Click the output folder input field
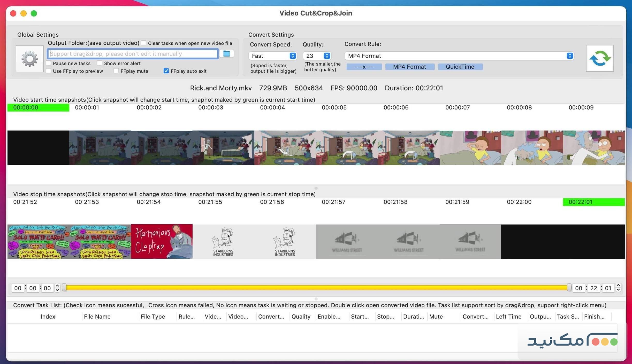Screen dimensions: 632x364 point(132,53)
